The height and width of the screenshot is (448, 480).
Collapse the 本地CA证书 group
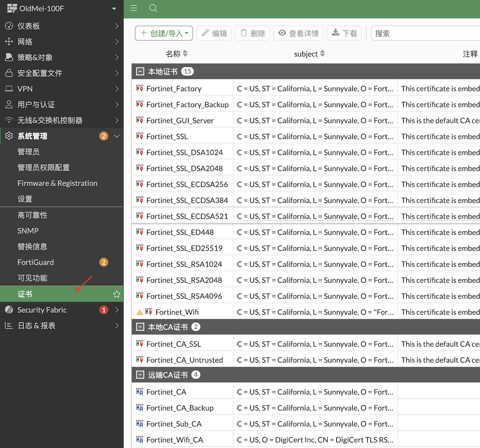[x=140, y=327]
